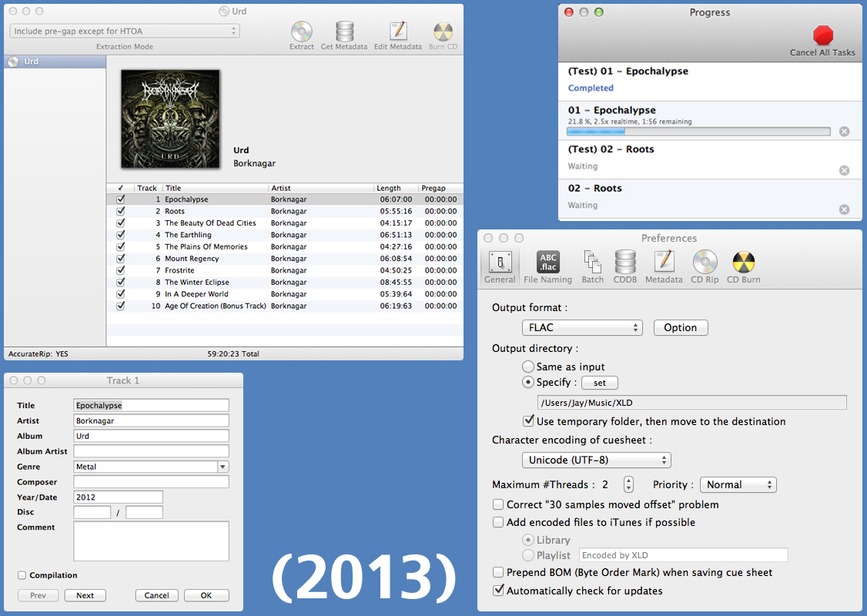Open the Metadata preferences tab
This screenshot has width=867, height=616.
point(664,263)
